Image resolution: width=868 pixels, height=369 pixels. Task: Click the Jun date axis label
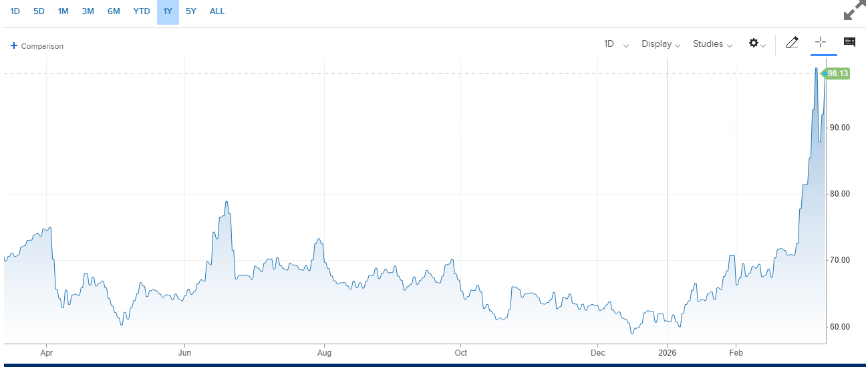pos(184,352)
